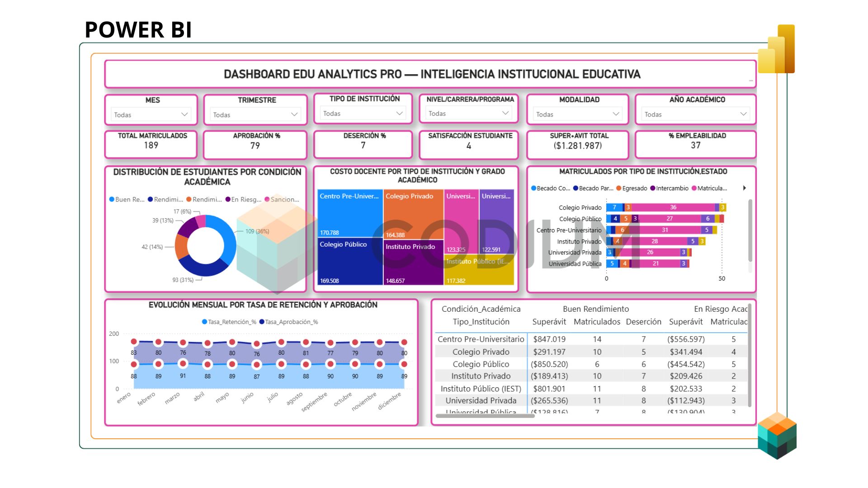
Task: Click the dashboard title banner
Action: coord(431,74)
